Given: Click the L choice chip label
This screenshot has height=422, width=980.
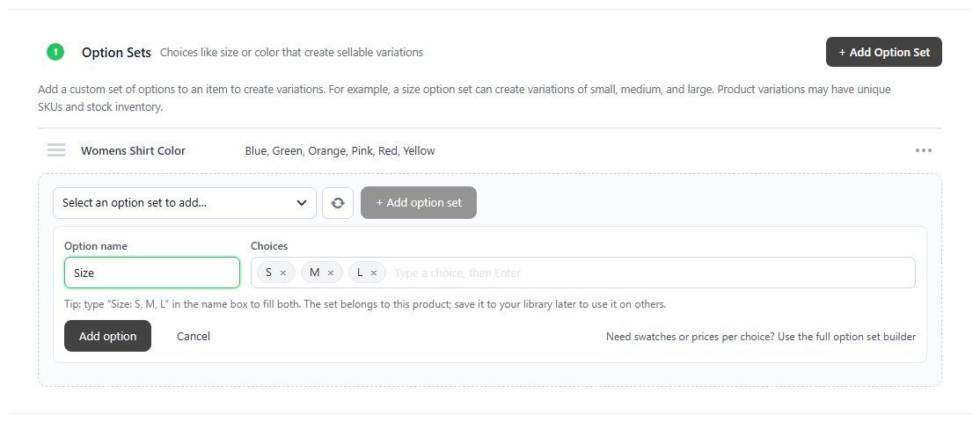Looking at the screenshot, I should (x=360, y=273).
